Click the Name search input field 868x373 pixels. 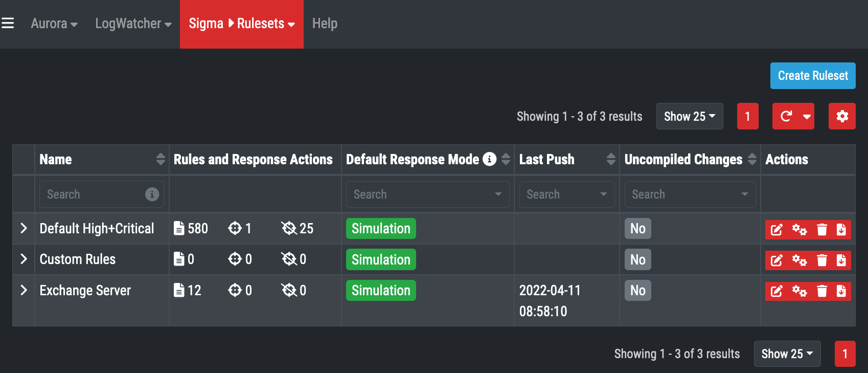(92, 194)
